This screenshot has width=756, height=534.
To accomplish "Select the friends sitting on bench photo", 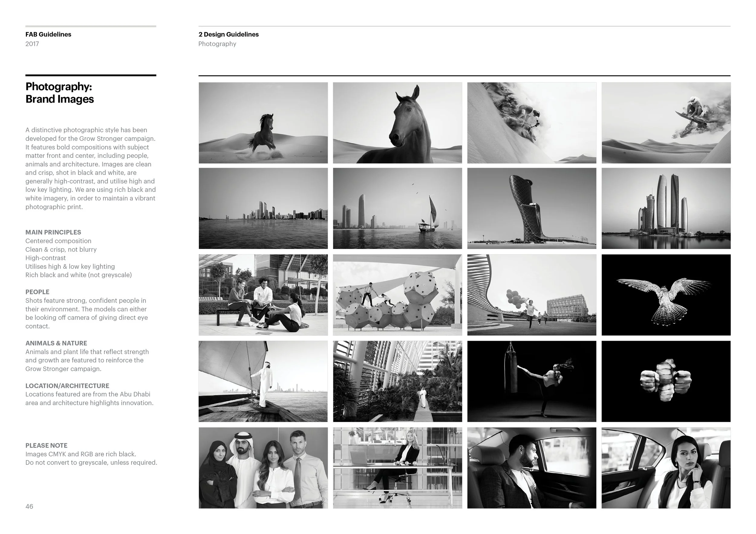I will point(263,295).
